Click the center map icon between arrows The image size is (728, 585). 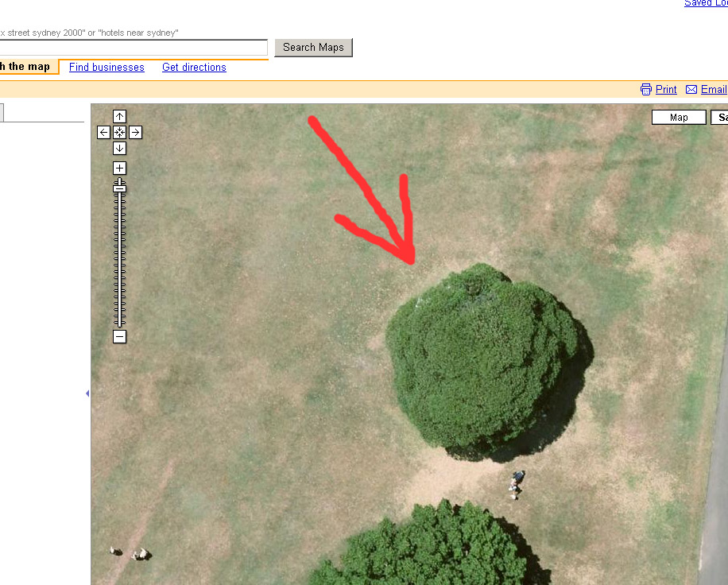point(119,133)
